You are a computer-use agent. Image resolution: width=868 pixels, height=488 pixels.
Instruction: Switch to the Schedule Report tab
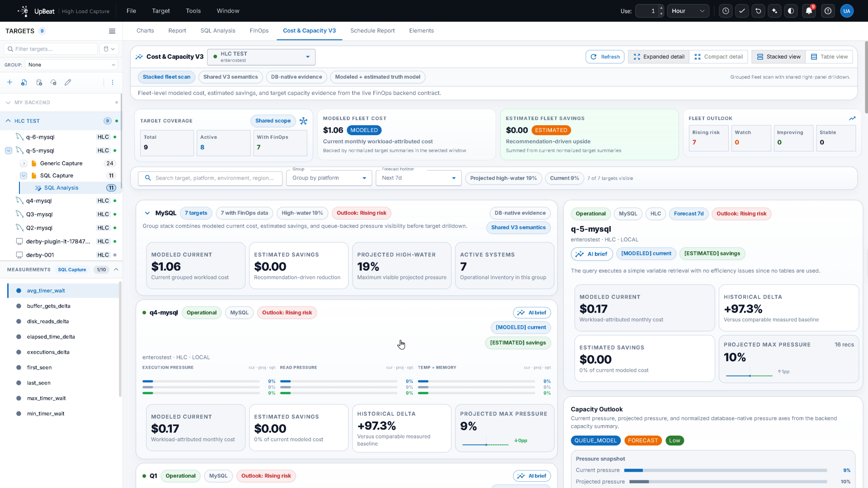pyautogui.click(x=373, y=31)
